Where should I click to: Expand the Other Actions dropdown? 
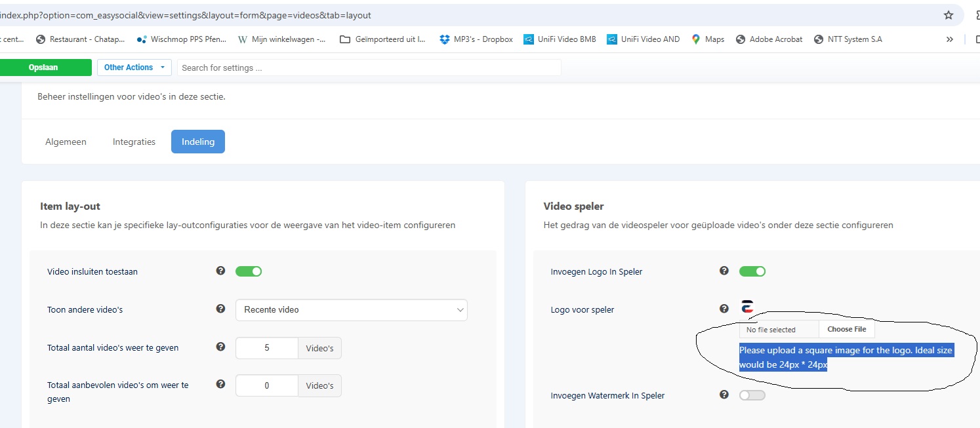pyautogui.click(x=134, y=68)
